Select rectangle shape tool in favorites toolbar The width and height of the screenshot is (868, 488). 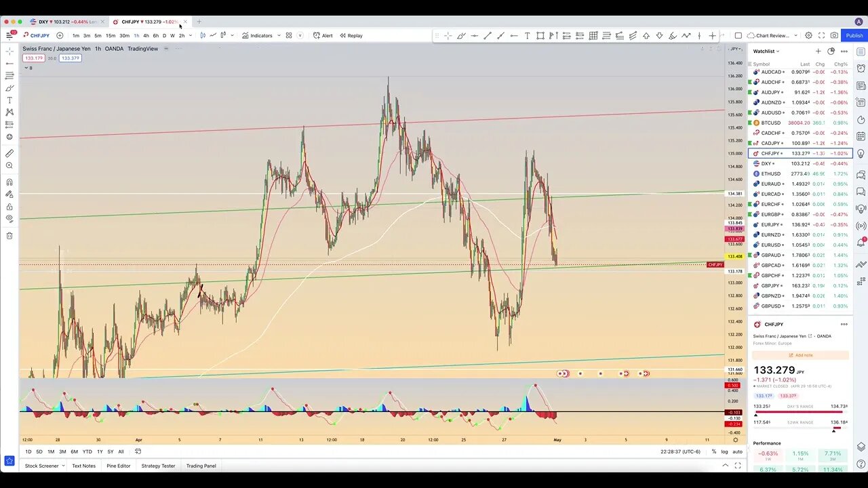pos(540,35)
